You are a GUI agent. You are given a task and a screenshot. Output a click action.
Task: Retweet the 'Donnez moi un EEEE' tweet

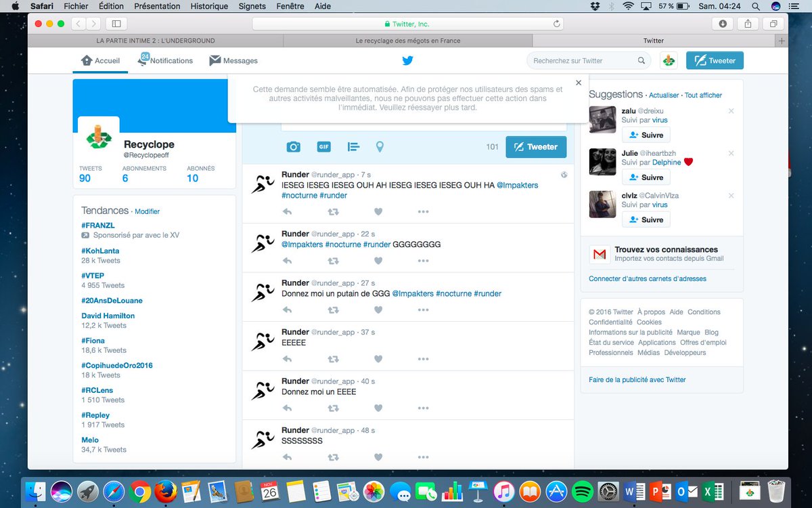tap(333, 408)
